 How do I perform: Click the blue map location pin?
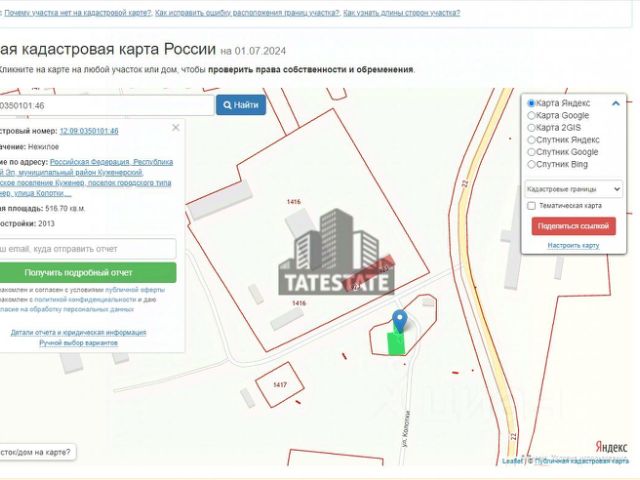coord(400,320)
